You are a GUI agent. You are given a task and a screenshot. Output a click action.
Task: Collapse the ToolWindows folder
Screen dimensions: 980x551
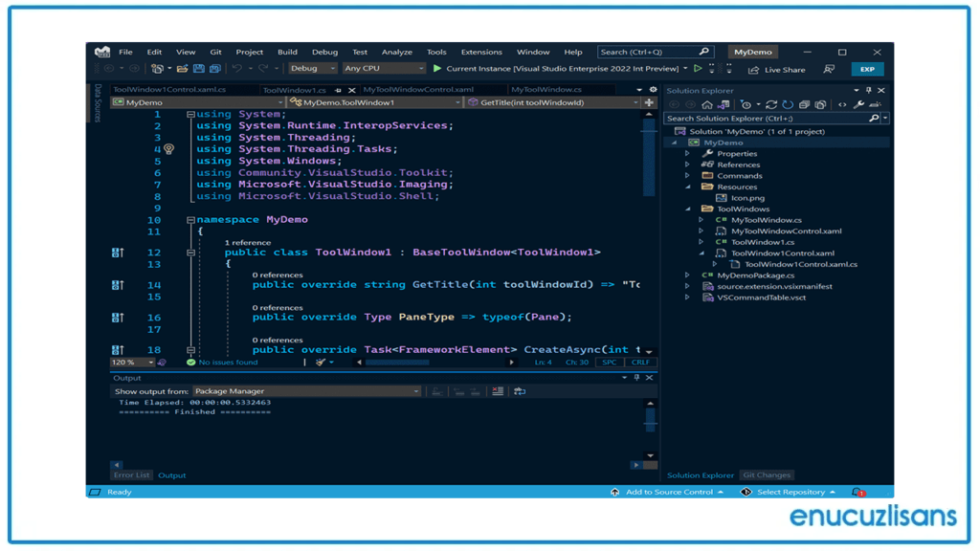687,209
